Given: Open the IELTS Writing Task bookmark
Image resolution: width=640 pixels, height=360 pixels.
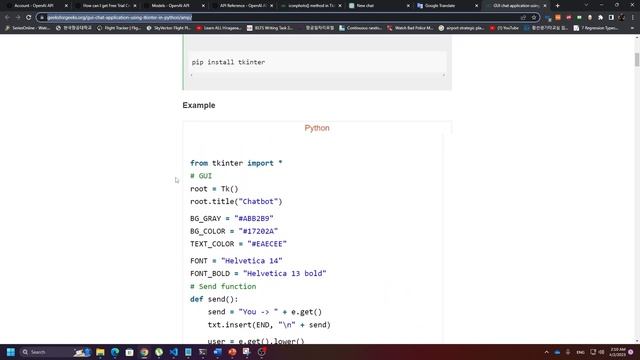Looking at the screenshot, I should [270, 28].
